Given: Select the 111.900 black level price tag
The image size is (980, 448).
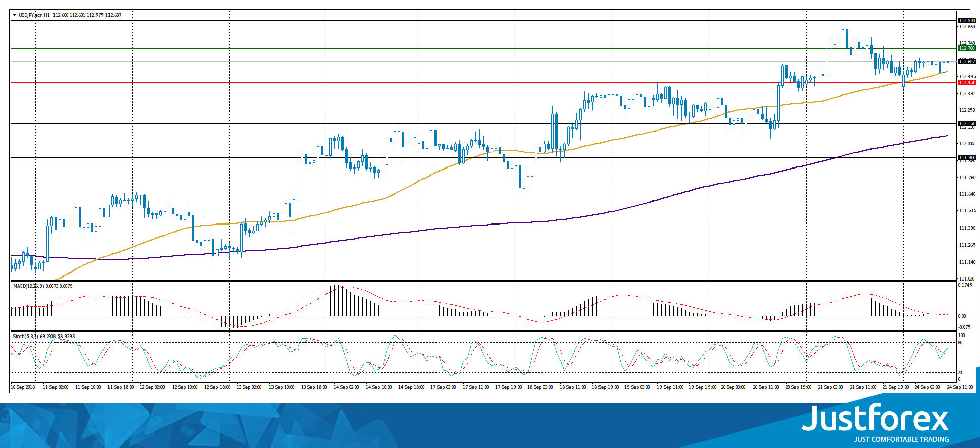Looking at the screenshot, I should (x=967, y=158).
